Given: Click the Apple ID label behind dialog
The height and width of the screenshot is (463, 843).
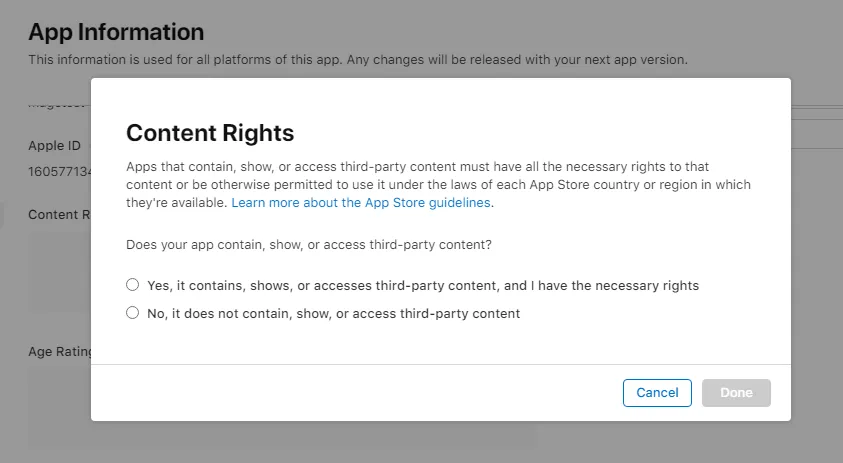Looking at the screenshot, I should coord(54,146).
